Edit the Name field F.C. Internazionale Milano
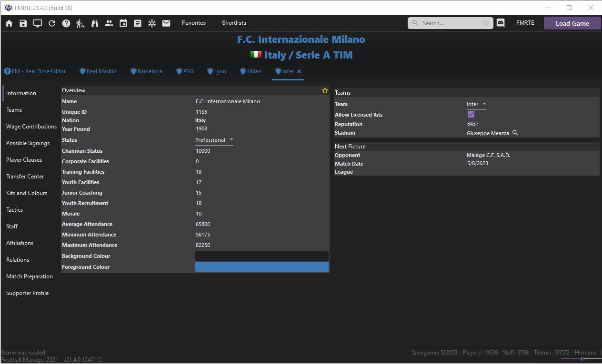The width and height of the screenshot is (602, 364). 228,101
